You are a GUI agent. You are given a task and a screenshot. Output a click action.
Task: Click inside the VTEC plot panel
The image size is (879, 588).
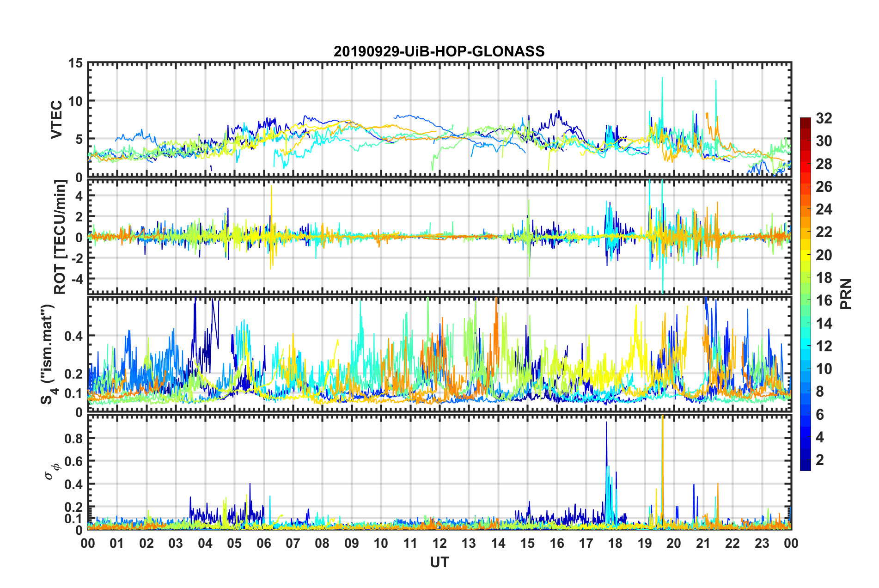click(439, 120)
